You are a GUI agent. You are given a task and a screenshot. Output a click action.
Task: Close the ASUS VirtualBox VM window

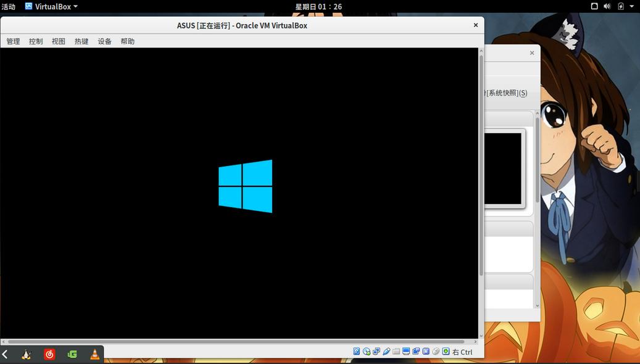[x=475, y=25]
